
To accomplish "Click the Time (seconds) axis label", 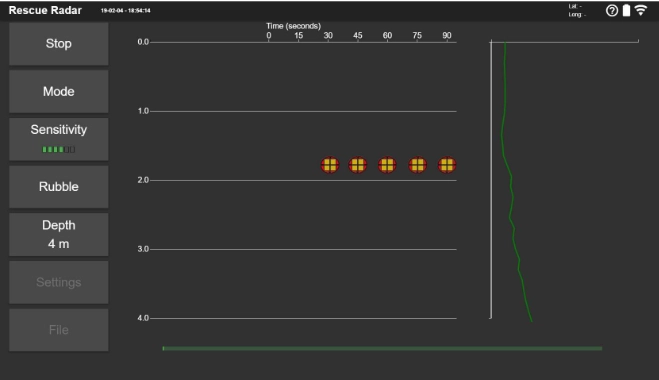I will pos(293,26).
